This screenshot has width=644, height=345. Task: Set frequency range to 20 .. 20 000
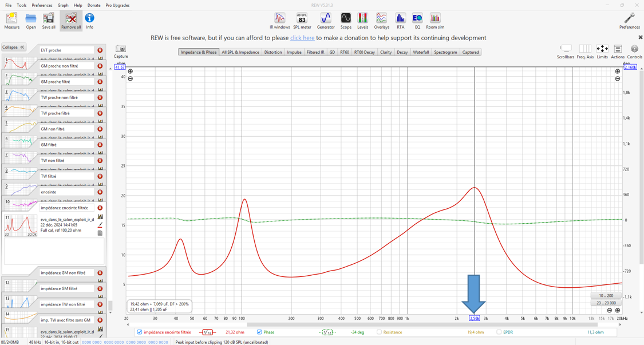click(x=606, y=303)
